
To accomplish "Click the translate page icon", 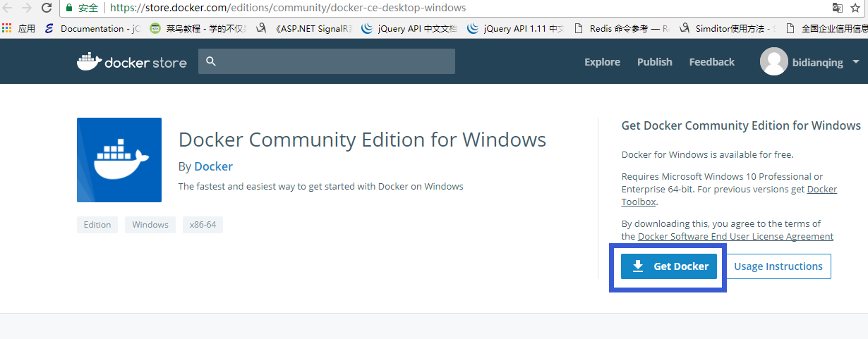I will 838,8.
